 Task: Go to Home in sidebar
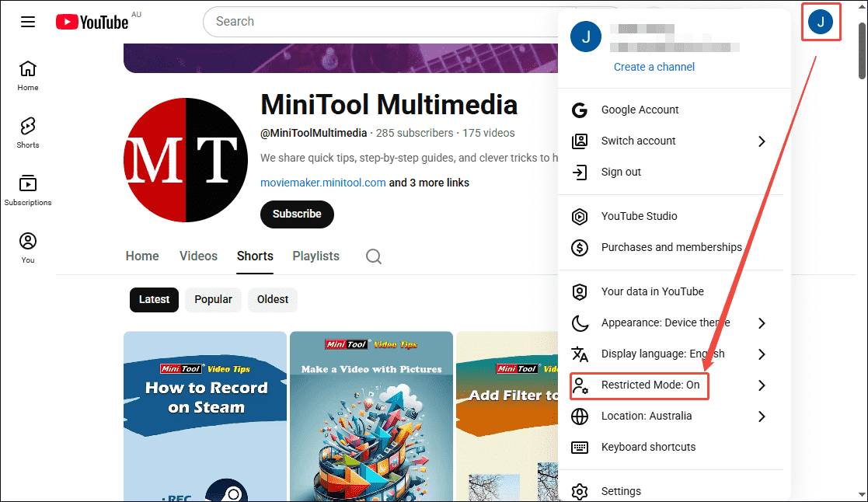(28, 76)
